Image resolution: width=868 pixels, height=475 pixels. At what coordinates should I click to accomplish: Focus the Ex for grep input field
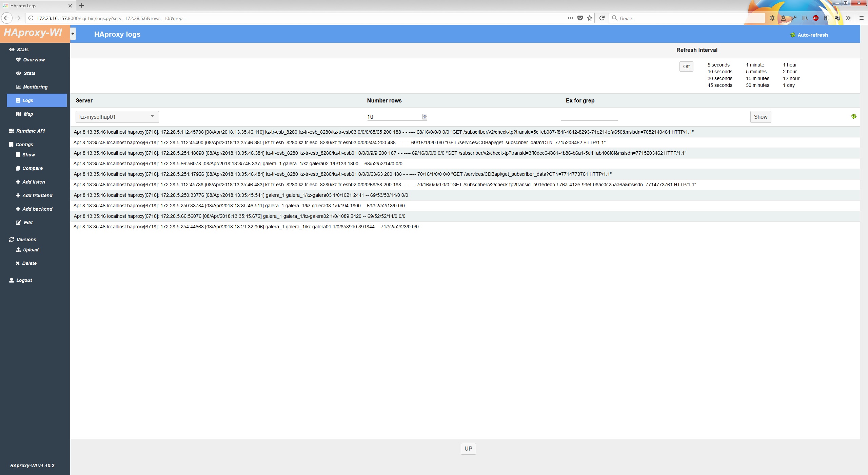[589, 117]
